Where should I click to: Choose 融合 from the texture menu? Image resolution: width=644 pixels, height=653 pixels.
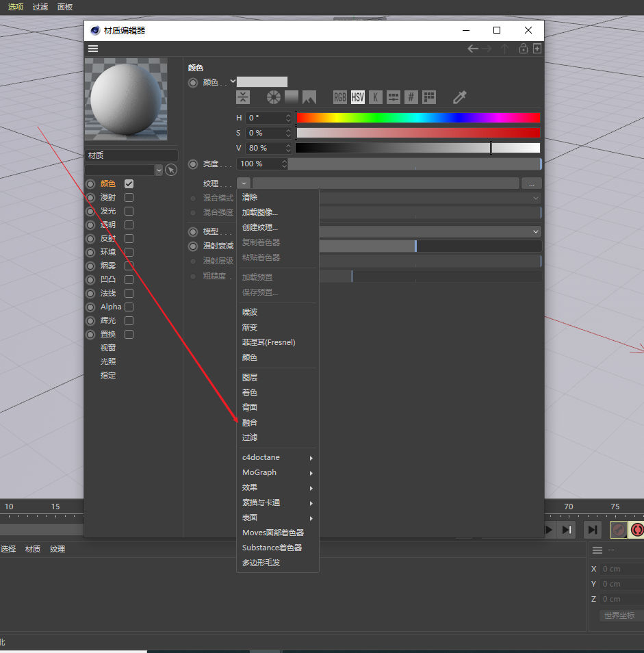tap(250, 422)
